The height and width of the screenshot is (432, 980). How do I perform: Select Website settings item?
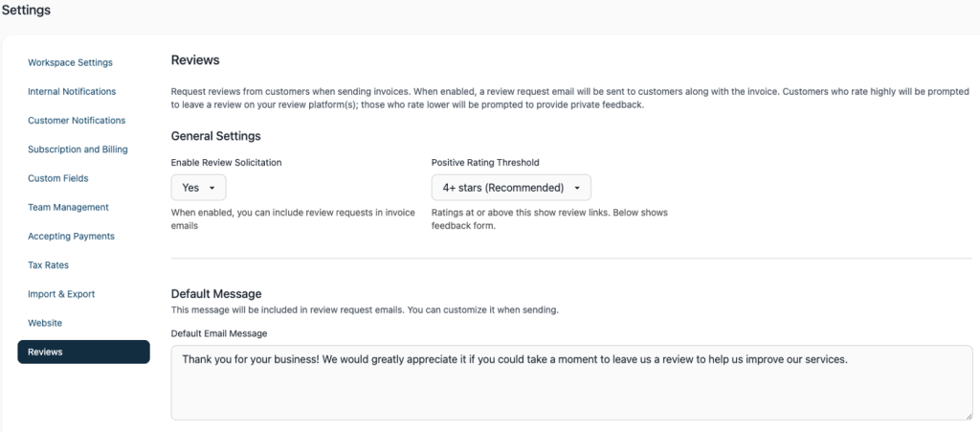[45, 323]
